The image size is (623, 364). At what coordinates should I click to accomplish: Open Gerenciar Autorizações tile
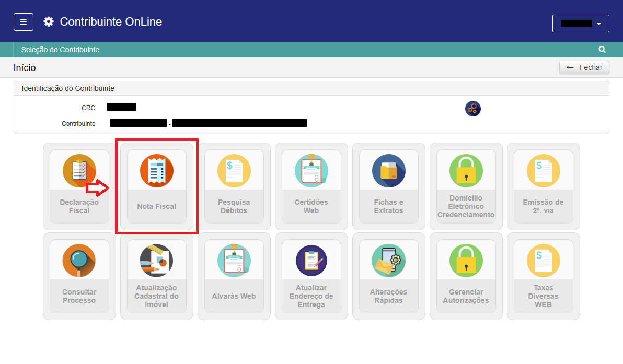466,276
